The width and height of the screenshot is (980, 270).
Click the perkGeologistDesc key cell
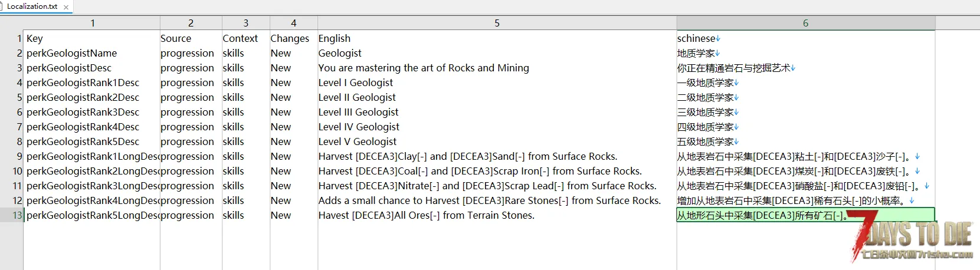[x=68, y=68]
